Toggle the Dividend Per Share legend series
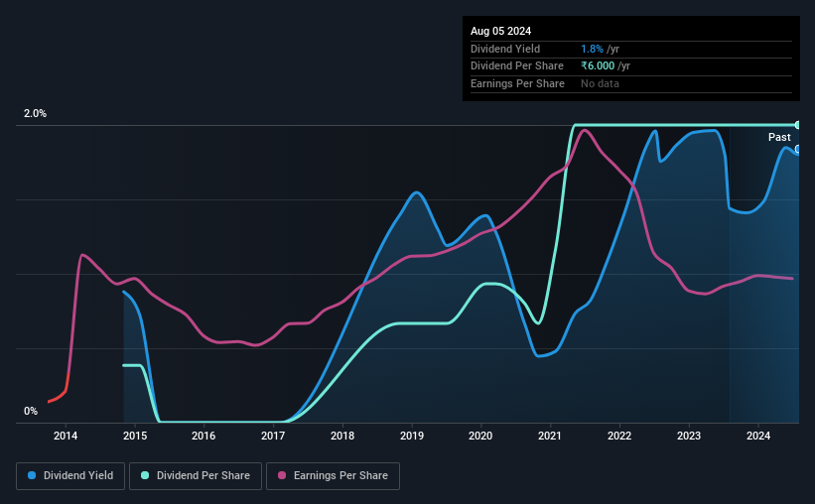 [196, 476]
